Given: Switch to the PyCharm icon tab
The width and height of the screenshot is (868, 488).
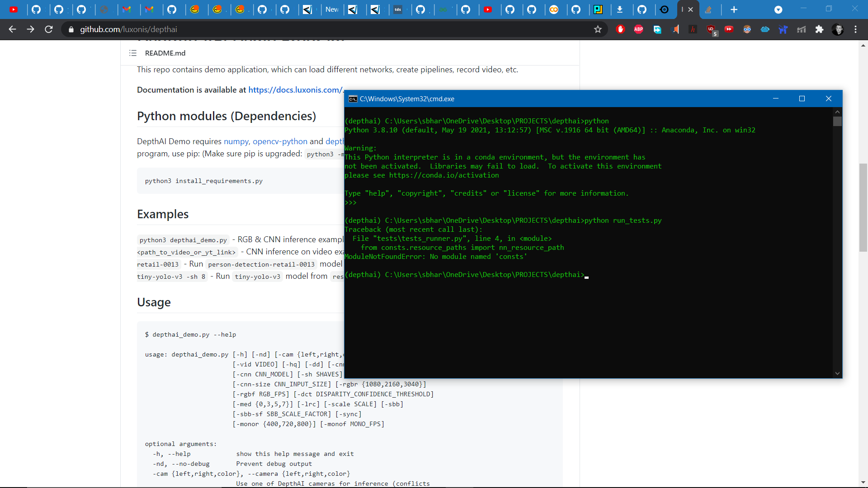Looking at the screenshot, I should (598, 9).
